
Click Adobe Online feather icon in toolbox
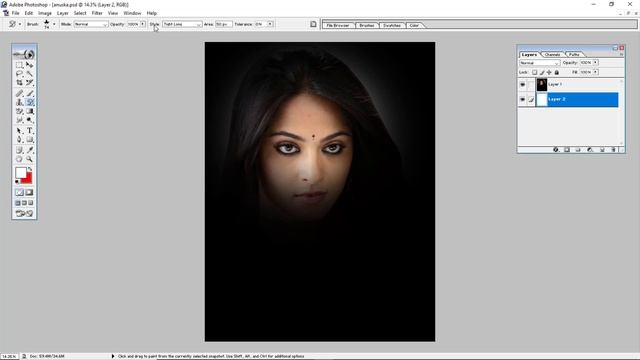tap(24, 54)
